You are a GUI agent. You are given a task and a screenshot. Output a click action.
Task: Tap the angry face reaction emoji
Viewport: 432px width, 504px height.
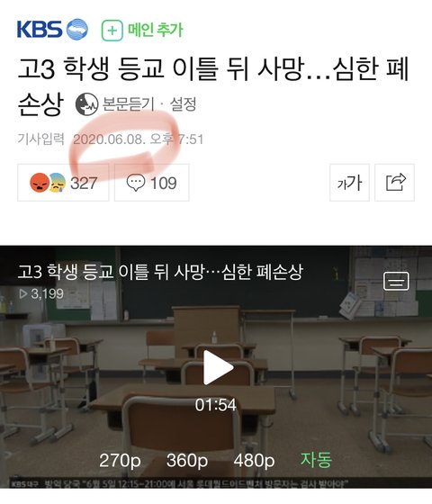coord(39,182)
